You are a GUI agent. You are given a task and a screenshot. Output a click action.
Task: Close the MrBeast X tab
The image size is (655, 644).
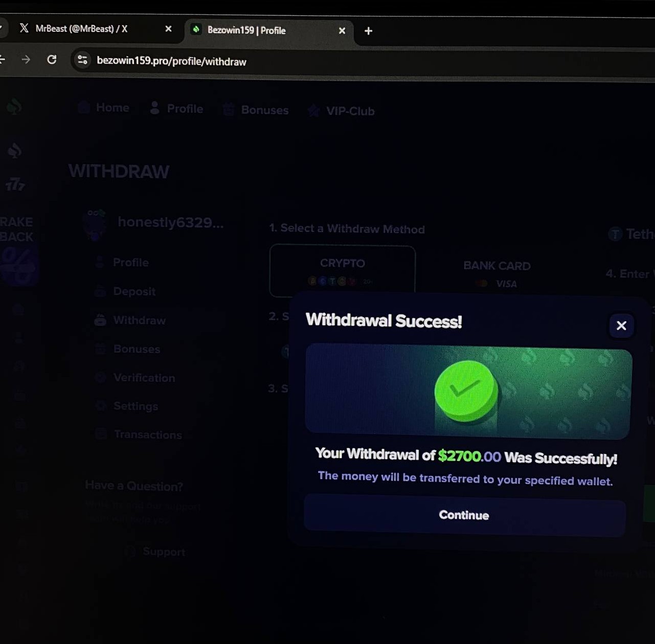[168, 29]
